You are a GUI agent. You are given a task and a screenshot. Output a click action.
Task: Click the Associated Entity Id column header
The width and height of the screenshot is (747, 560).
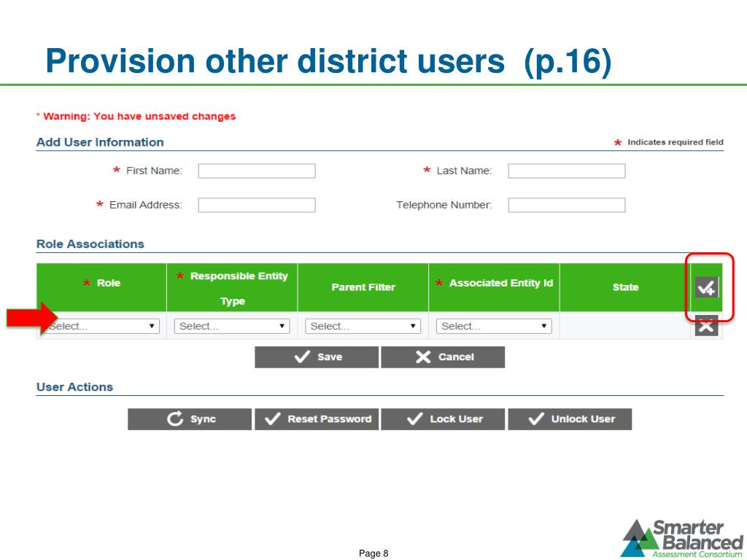coord(494,287)
